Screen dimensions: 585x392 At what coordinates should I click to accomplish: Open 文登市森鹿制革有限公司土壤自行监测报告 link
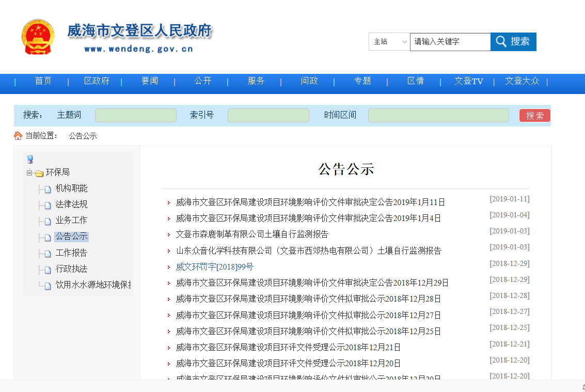click(x=252, y=234)
